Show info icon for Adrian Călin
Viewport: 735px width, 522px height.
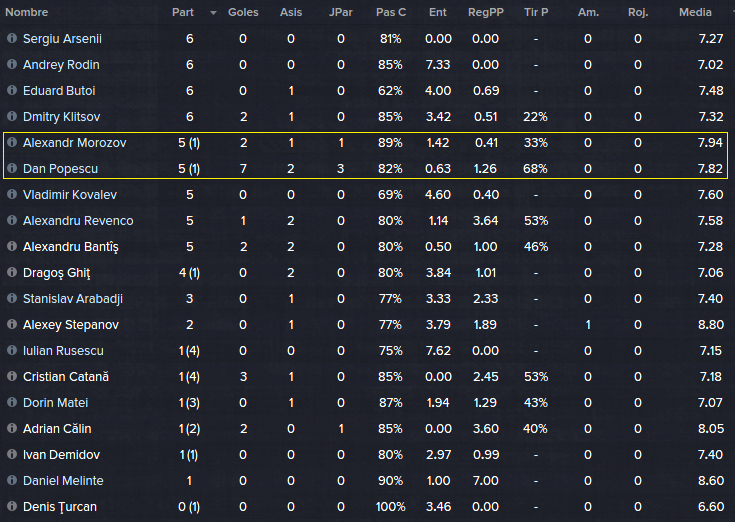coord(12,429)
